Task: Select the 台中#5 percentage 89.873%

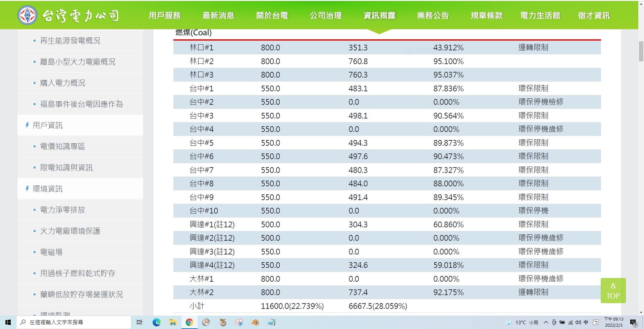Action: click(448, 143)
